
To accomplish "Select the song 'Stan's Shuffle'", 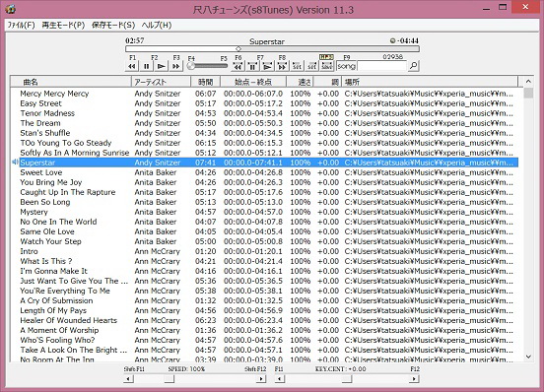I will [45, 133].
